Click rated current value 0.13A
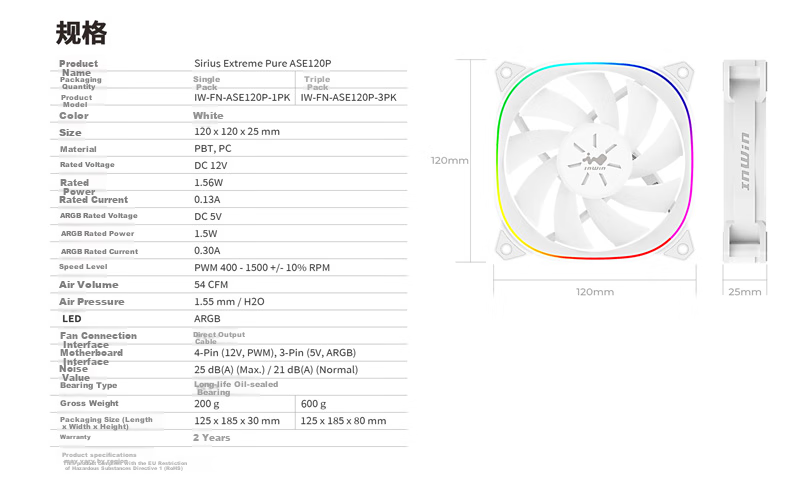This screenshot has height=487, width=790. [207, 200]
